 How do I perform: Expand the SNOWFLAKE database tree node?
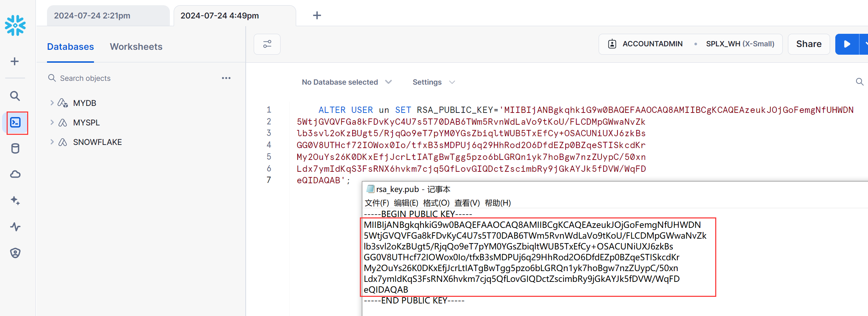(52, 142)
